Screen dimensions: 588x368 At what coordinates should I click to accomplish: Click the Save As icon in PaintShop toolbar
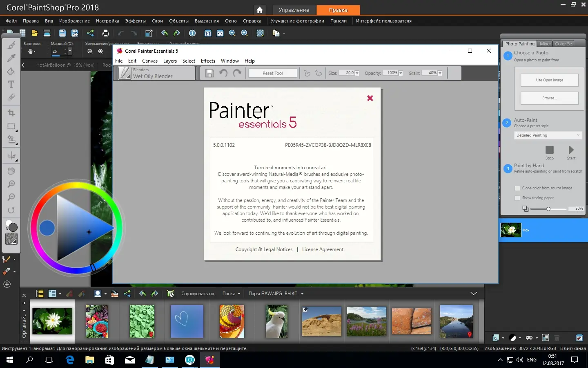pyautogui.click(x=75, y=33)
